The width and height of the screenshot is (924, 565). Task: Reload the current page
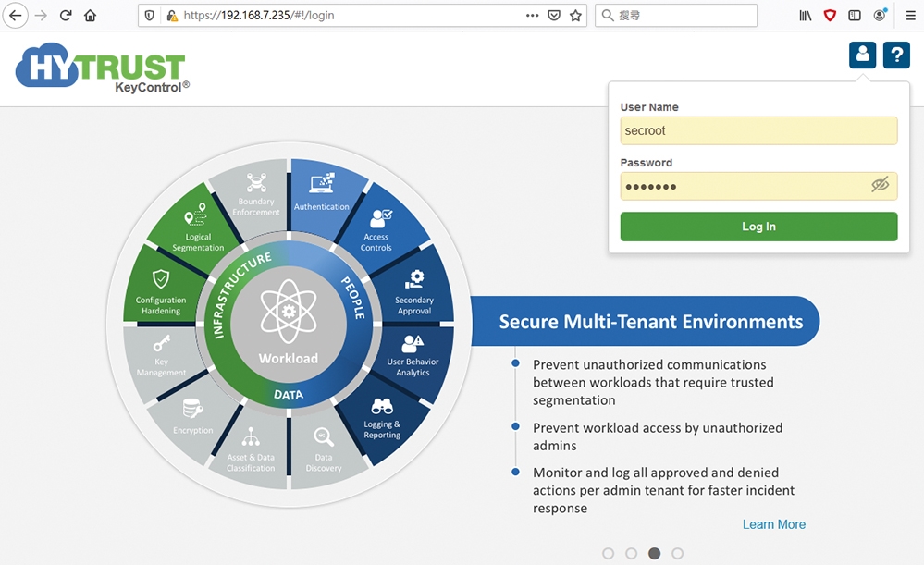coord(66,16)
